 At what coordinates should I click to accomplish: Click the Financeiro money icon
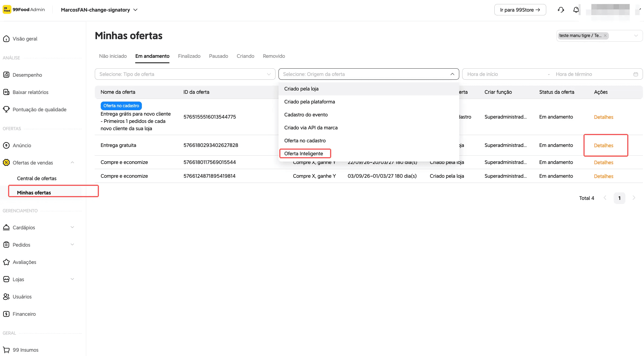pyautogui.click(x=6, y=314)
